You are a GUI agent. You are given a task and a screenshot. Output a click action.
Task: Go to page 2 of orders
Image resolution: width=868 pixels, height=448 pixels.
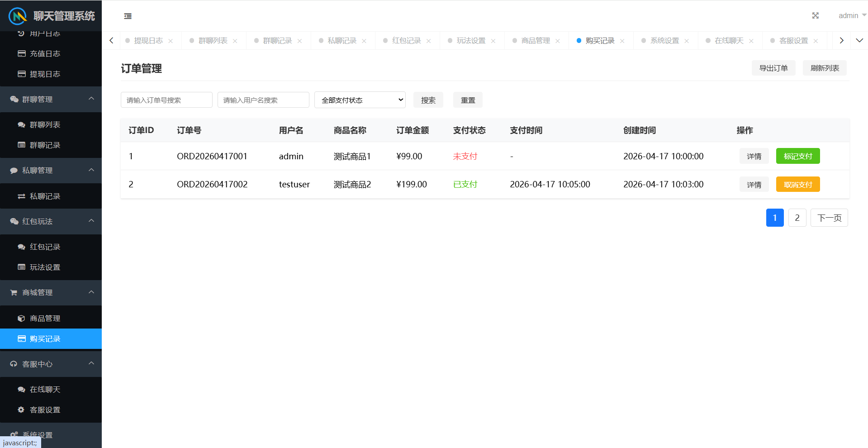797,218
